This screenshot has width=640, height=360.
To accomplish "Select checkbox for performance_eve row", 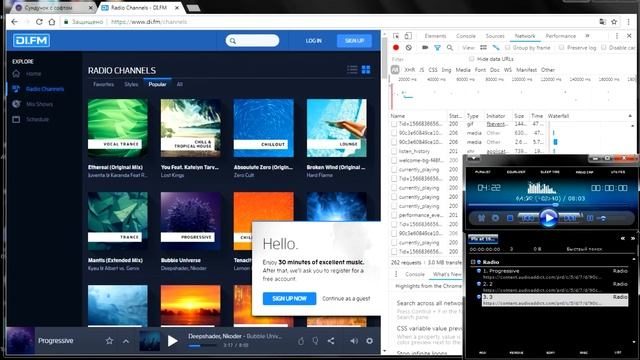I will pyautogui.click(x=394, y=215).
